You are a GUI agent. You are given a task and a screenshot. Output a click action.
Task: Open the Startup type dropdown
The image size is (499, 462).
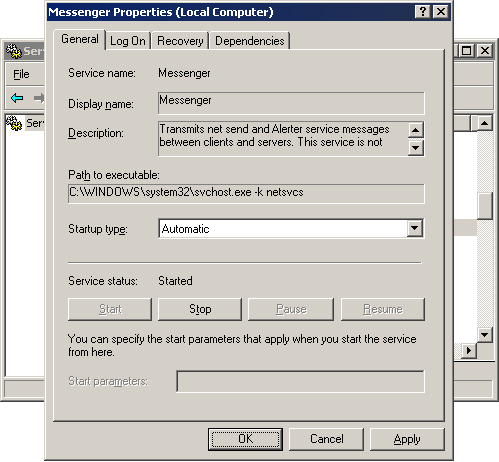click(x=414, y=228)
